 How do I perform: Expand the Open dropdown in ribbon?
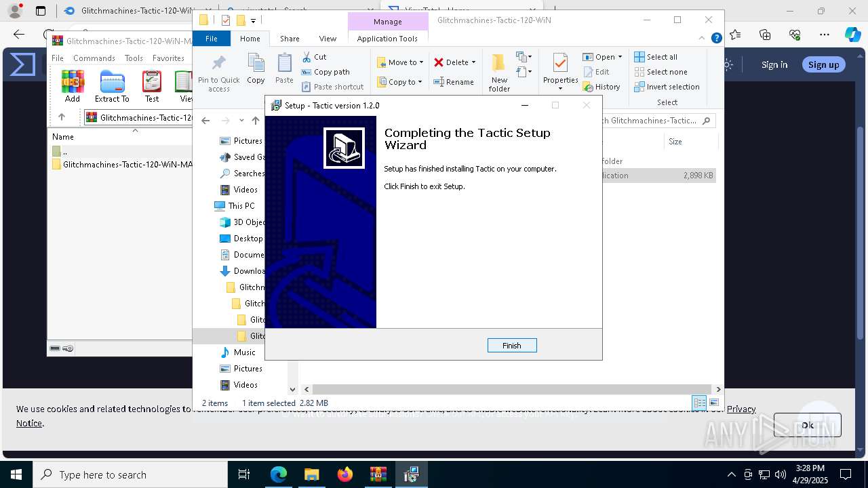(602, 57)
